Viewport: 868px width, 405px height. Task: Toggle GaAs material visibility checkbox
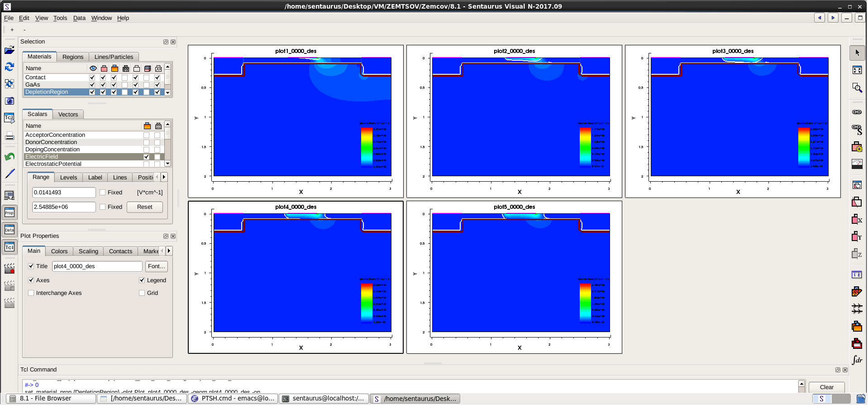click(x=92, y=85)
